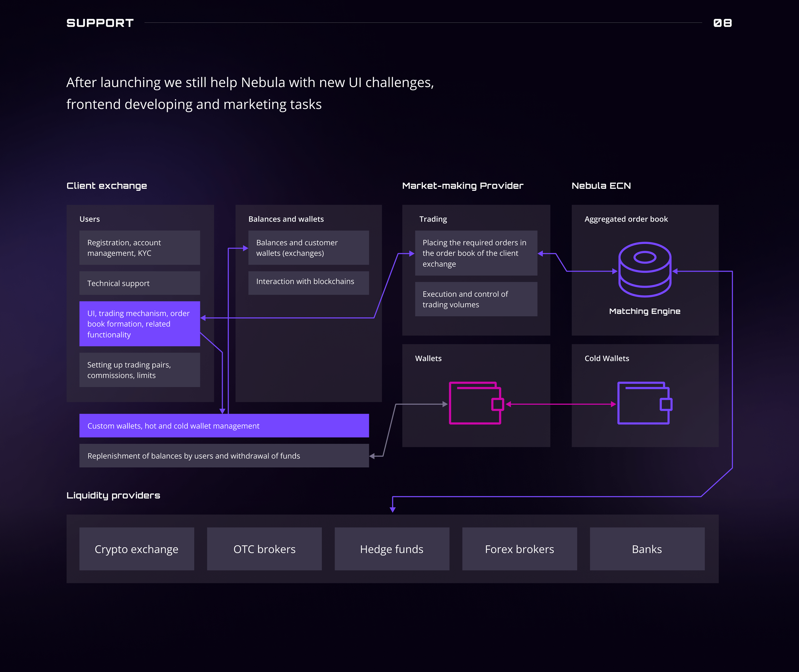Select the Hedge funds provider box
This screenshot has width=799, height=672.
point(392,549)
